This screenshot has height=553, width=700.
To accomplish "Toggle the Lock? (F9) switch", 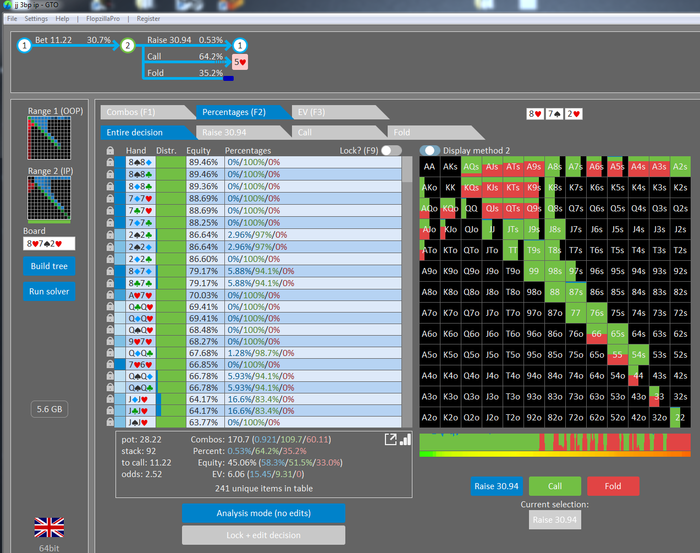I will pyautogui.click(x=392, y=150).
